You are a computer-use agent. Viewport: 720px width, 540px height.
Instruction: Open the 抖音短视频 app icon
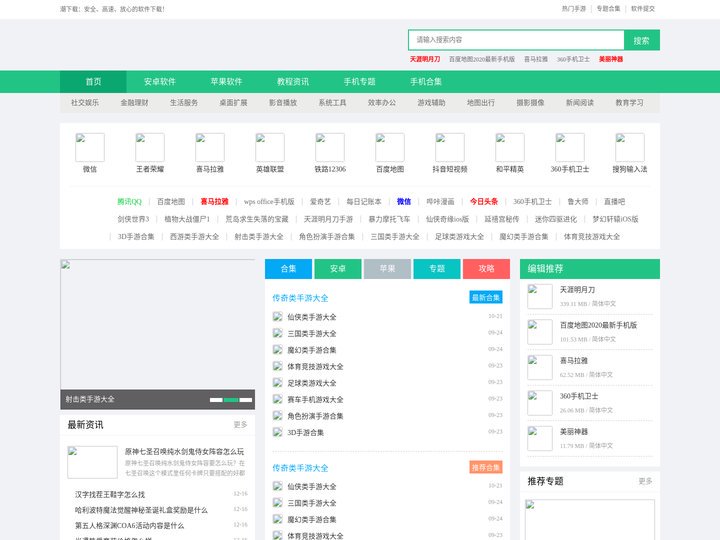coord(450,147)
